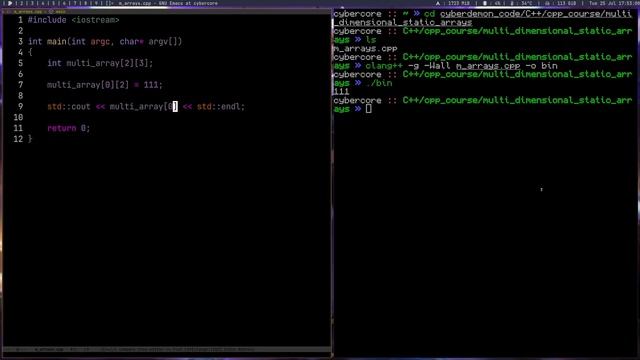The image size is (640, 360).
Task: Switch to workspace 7 in top bar
Action: tap(75, 3)
